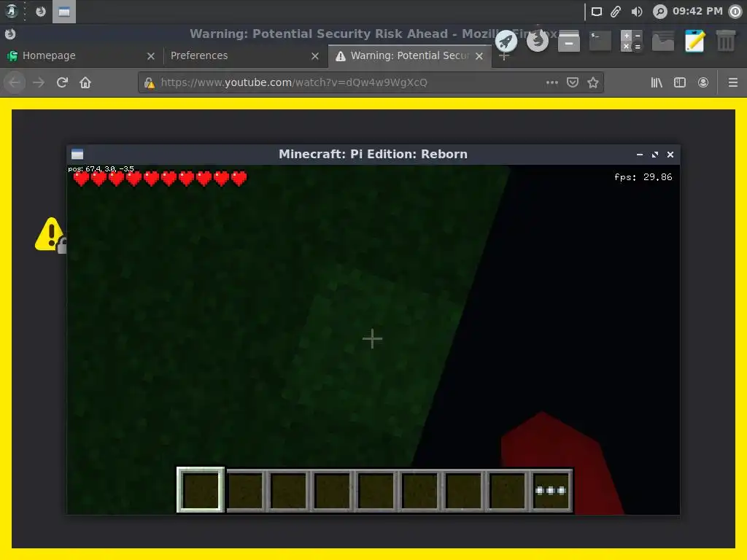This screenshot has width=747, height=560.
Task: Open the power session button in panel
Action: point(735,12)
